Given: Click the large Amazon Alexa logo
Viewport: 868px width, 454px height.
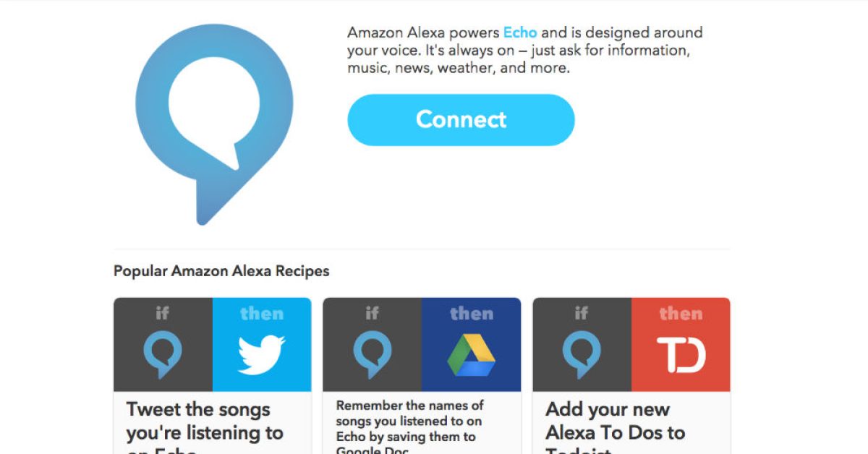Looking at the screenshot, I should [x=214, y=123].
